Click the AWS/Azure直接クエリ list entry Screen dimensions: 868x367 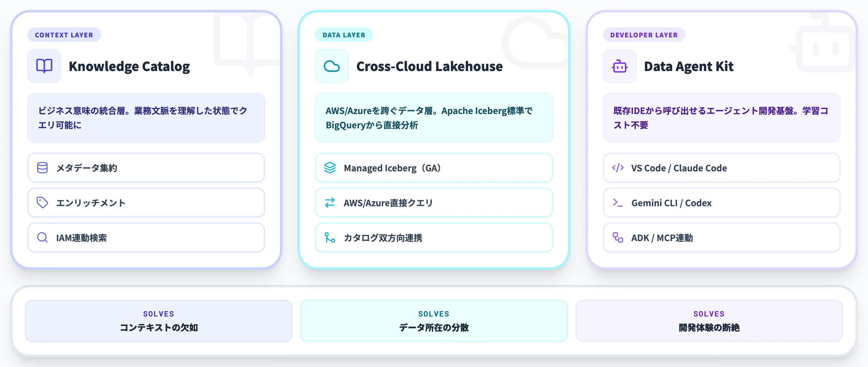(433, 203)
